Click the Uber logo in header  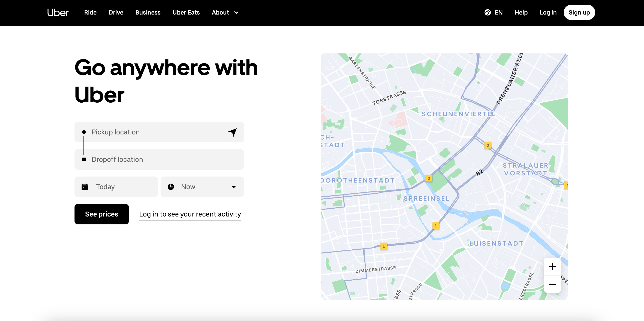(58, 12)
